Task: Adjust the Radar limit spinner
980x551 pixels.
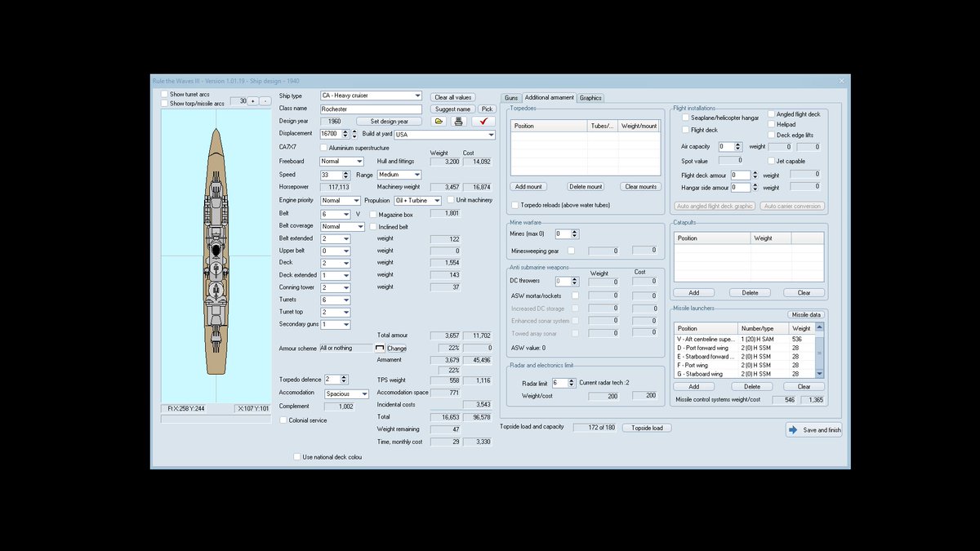Action: tap(572, 383)
